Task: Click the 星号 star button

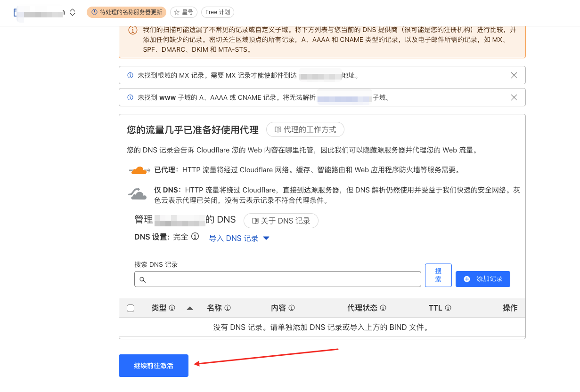Action: [x=184, y=12]
